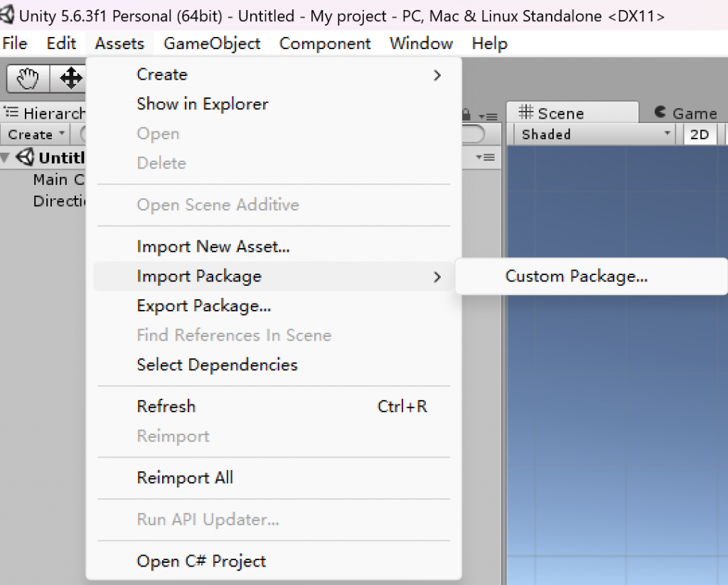Click Find References In Scene entry
This screenshot has height=585, width=728.
[274, 336]
